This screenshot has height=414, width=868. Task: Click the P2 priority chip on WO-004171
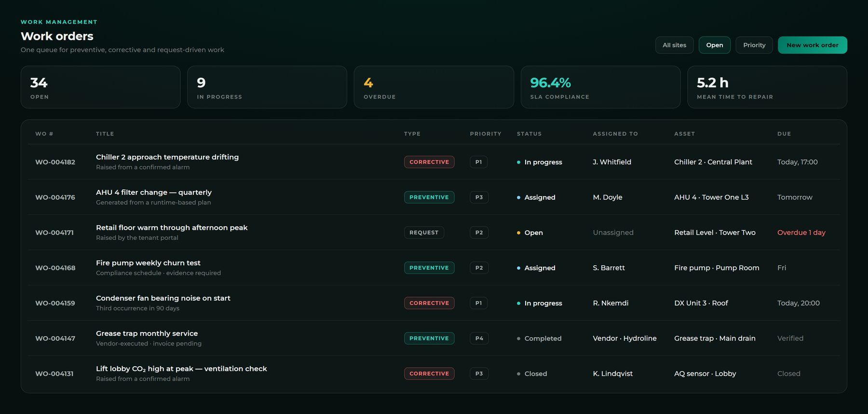(479, 233)
